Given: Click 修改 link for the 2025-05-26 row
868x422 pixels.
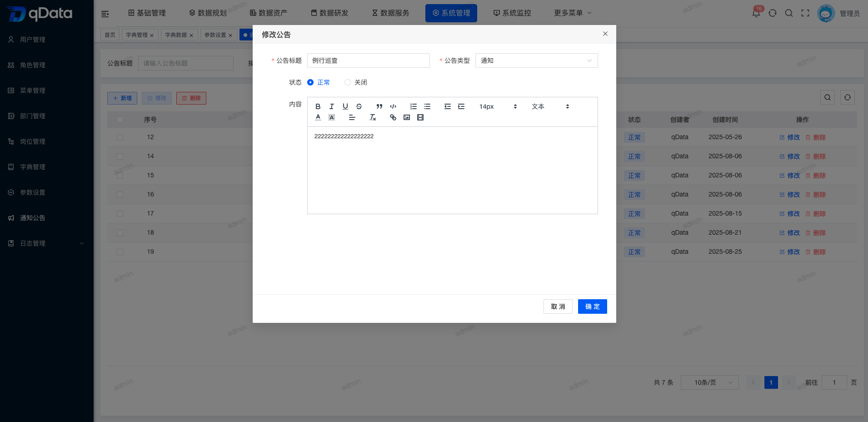Looking at the screenshot, I should (790, 137).
